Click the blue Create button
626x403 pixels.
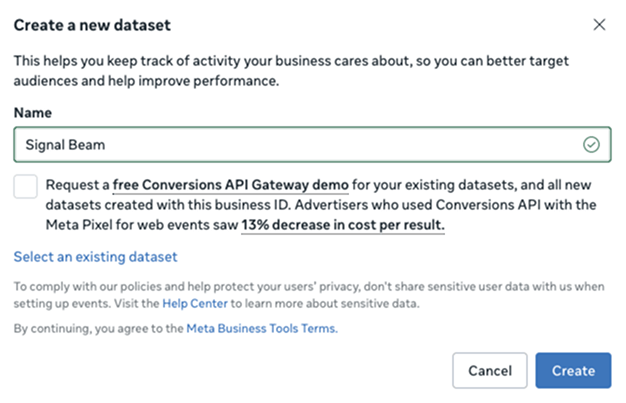[x=573, y=370]
